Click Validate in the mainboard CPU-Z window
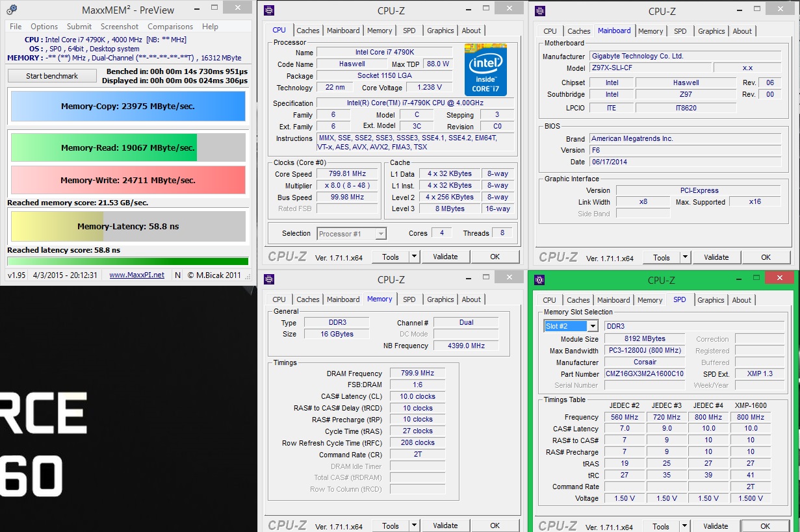 click(716, 257)
